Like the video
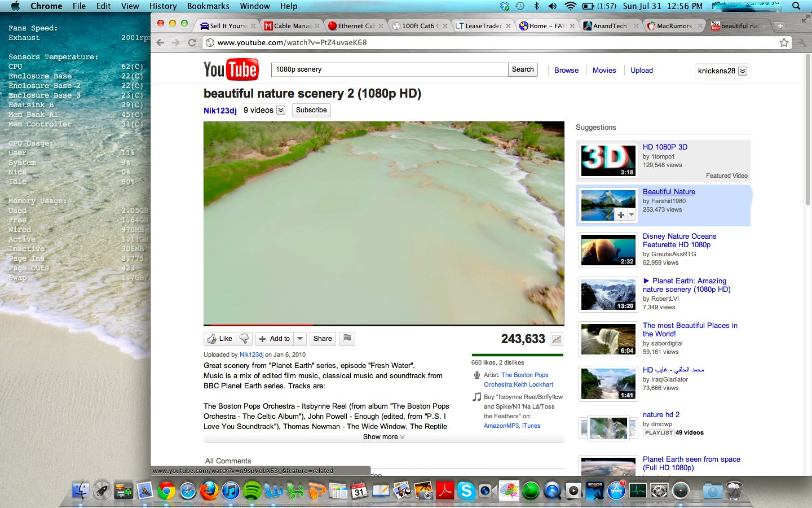The image size is (812, 508). (220, 339)
